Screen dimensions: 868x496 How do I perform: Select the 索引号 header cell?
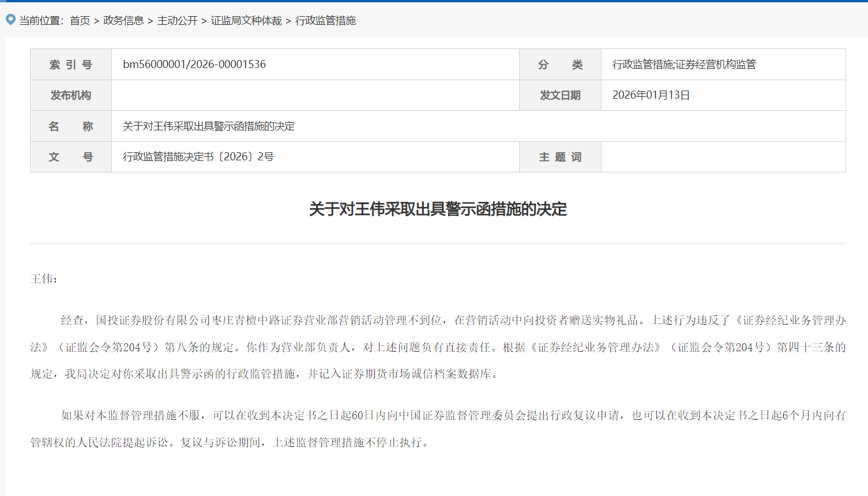pos(70,64)
